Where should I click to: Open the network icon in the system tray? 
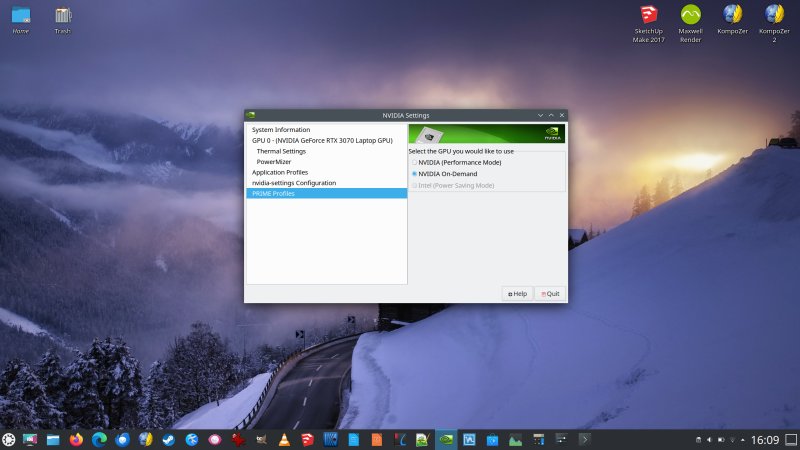coord(732,440)
